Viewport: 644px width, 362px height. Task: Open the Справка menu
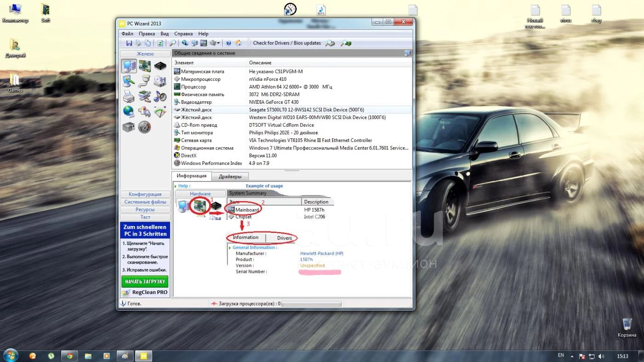tap(184, 34)
